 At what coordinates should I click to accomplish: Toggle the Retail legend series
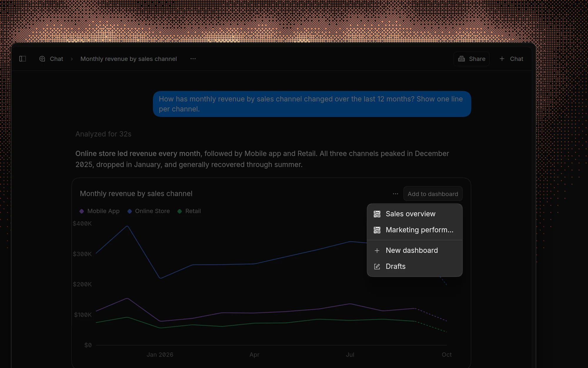(x=189, y=211)
